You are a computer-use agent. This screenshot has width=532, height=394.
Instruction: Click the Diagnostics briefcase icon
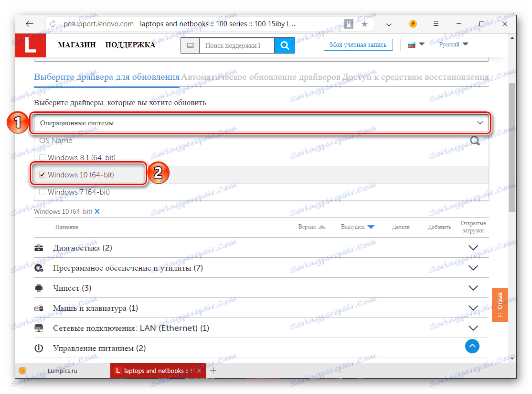39,248
